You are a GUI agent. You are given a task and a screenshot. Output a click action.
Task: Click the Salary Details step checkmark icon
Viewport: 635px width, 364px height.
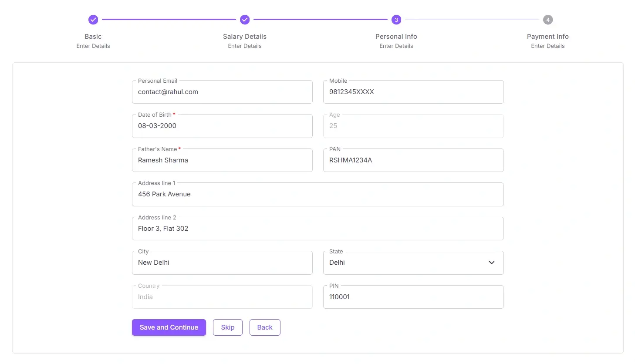(245, 20)
